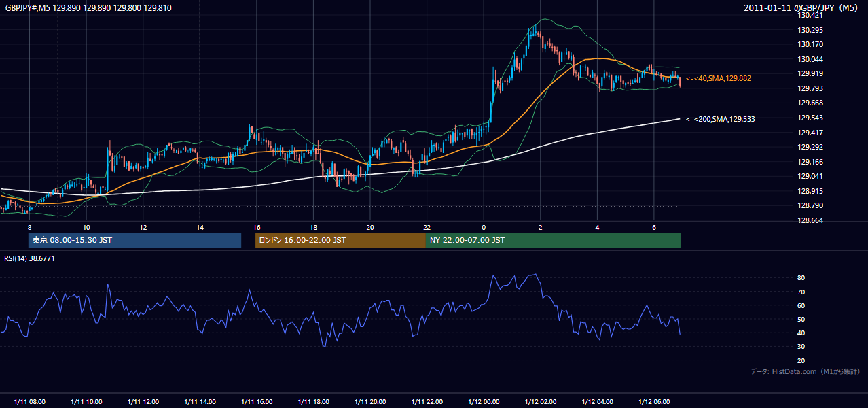Click price axis value 130.044
This screenshot has width=868, height=408.
(810, 59)
